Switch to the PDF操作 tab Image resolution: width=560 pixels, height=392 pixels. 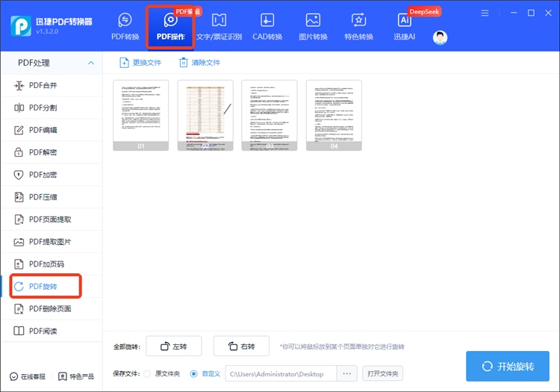click(171, 27)
